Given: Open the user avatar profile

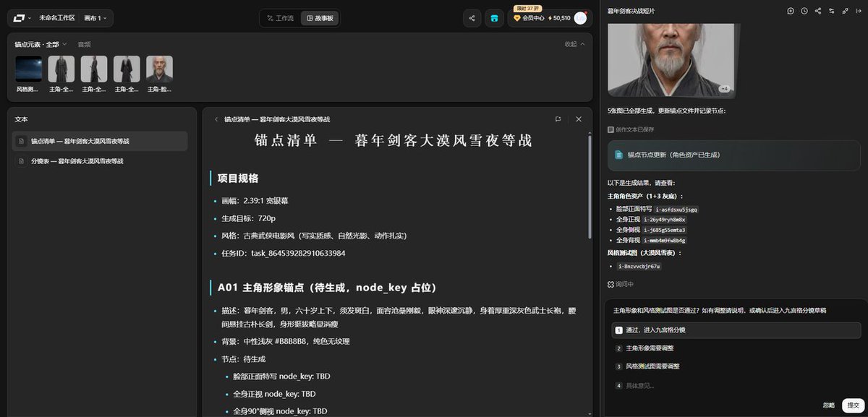Looking at the screenshot, I should [x=580, y=18].
